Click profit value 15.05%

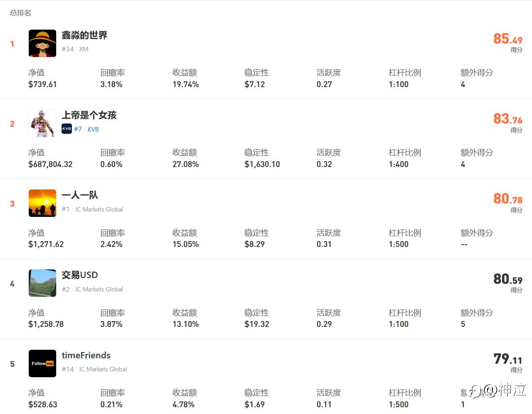pos(186,244)
